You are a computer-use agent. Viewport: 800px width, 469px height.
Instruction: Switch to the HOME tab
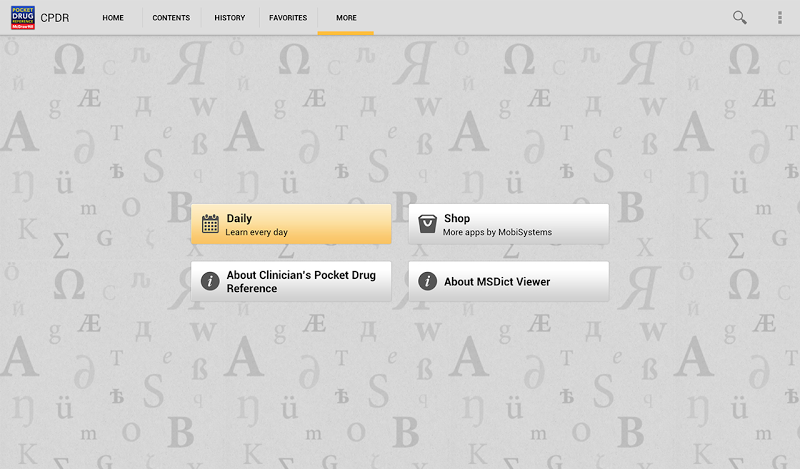(113, 18)
